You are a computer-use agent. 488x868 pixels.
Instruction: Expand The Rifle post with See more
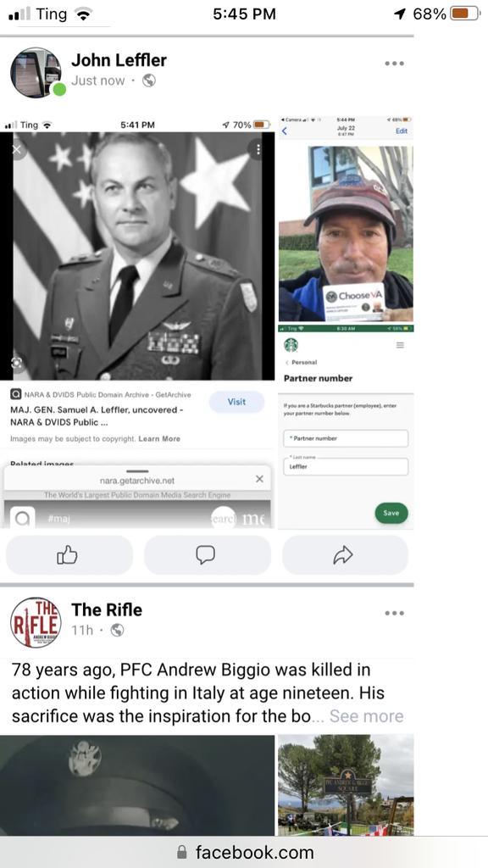click(x=366, y=715)
